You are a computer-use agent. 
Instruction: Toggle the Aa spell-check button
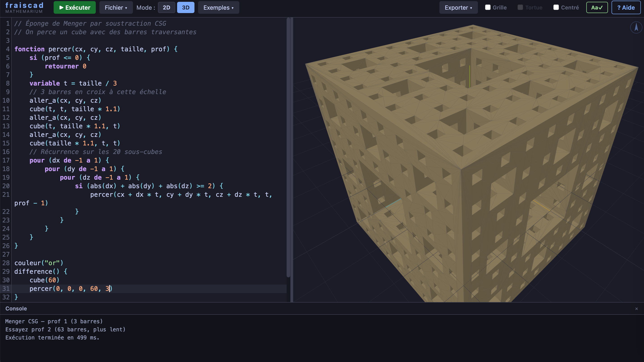pyautogui.click(x=597, y=7)
